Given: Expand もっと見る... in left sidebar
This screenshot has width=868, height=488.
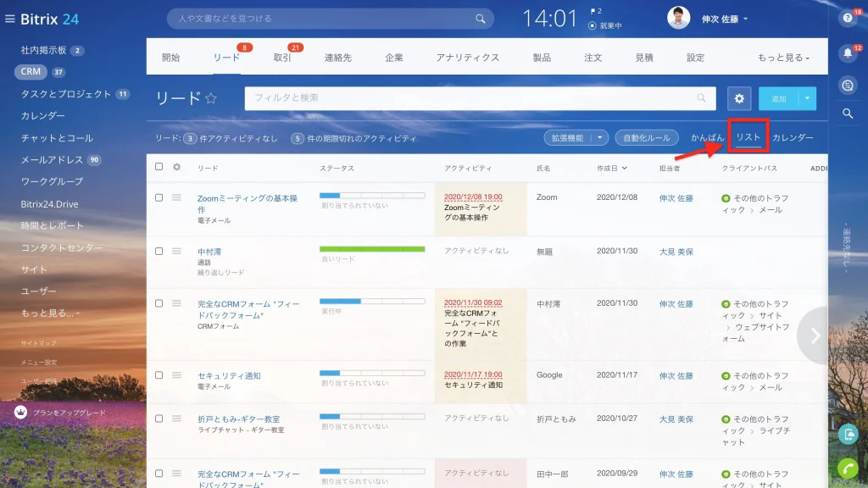Looking at the screenshot, I should point(50,313).
